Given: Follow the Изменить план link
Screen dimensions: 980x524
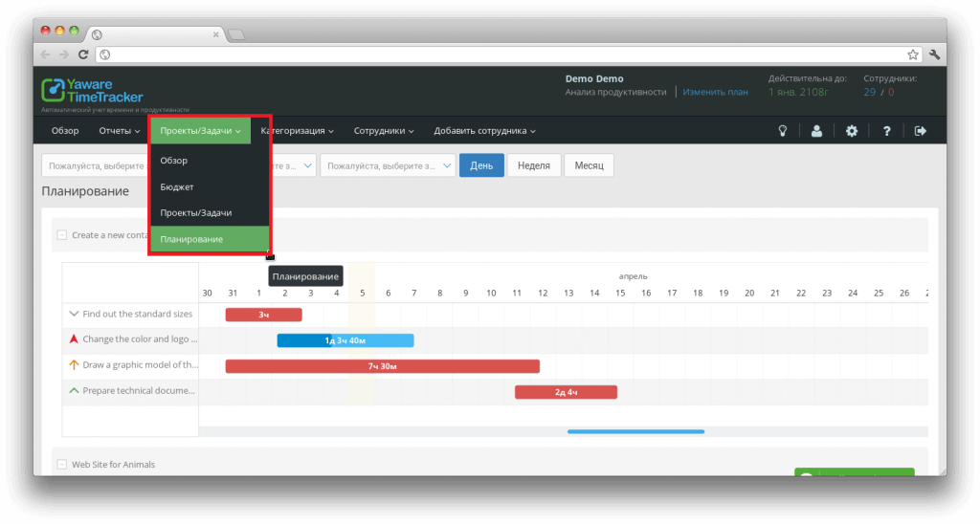Looking at the screenshot, I should (715, 92).
